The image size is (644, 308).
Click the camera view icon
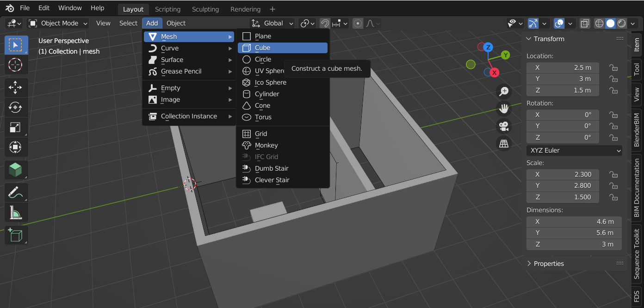pos(503,126)
